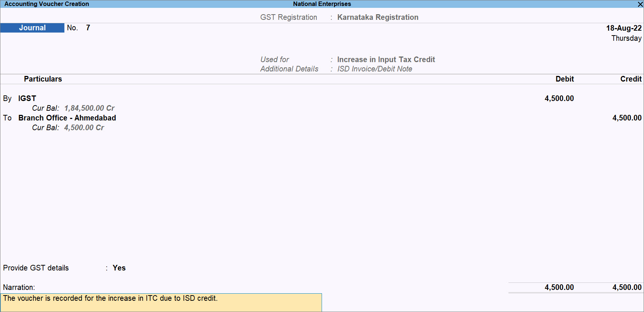Click the 'By' prefix of IGST row

7,98
